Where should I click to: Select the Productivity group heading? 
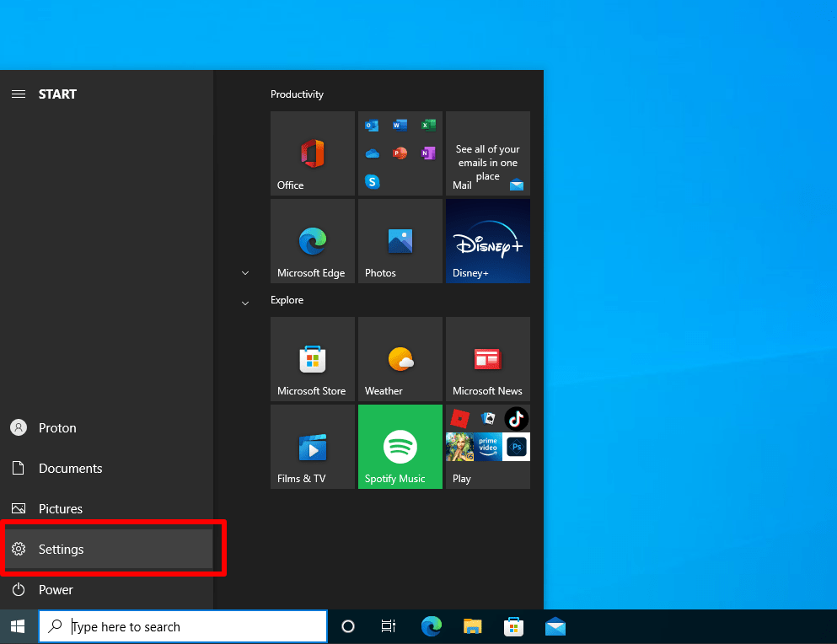tap(297, 94)
